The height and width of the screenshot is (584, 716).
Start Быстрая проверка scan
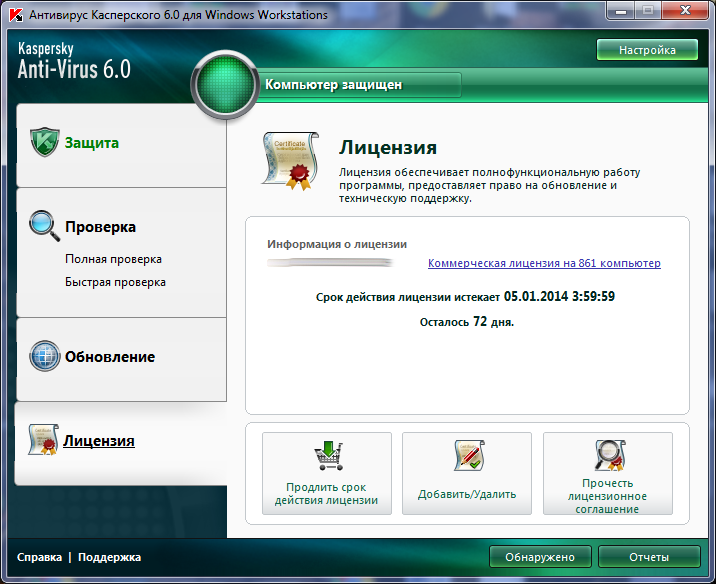tap(115, 282)
